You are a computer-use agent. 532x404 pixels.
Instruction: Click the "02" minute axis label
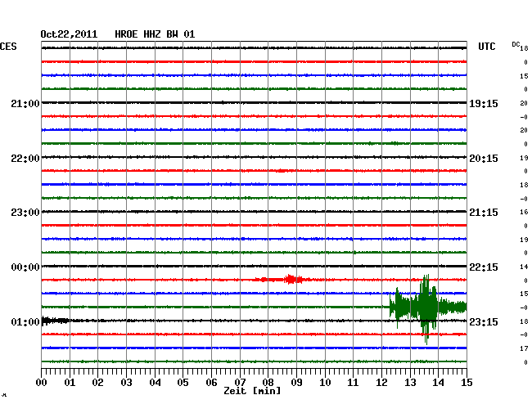[x=97, y=382]
